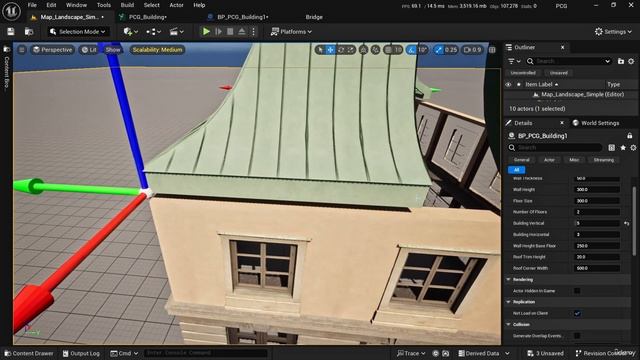The width and height of the screenshot is (640, 360).
Task: Click the Show viewport flags button
Action: pos(113,50)
